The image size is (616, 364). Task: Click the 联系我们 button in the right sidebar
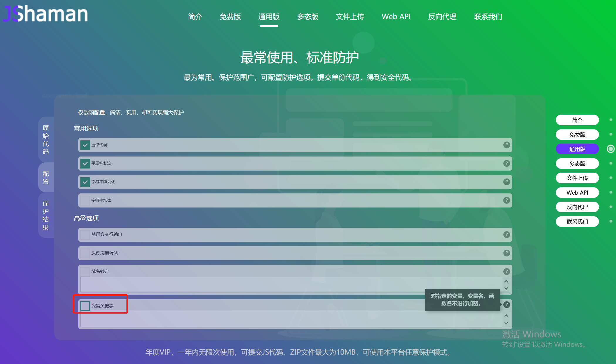click(x=577, y=222)
